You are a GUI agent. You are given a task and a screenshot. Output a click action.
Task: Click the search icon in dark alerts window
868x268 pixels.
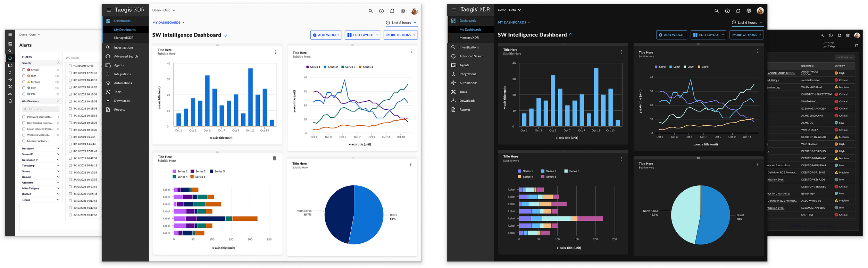[822, 35]
